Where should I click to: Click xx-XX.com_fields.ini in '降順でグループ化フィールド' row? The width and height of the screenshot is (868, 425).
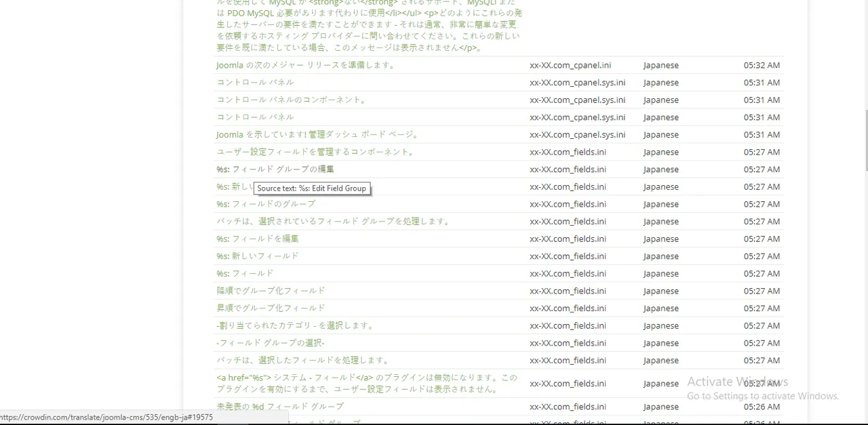tap(568, 291)
